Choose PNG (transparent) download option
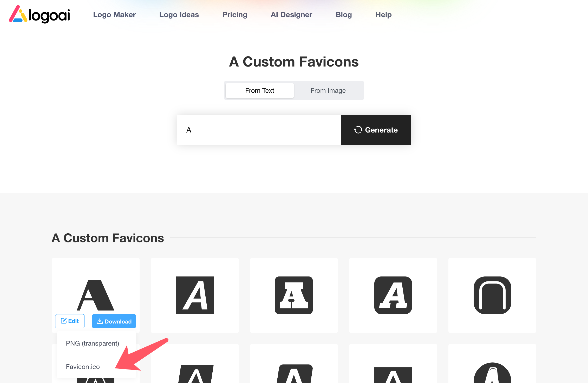588x383 pixels. coord(93,343)
